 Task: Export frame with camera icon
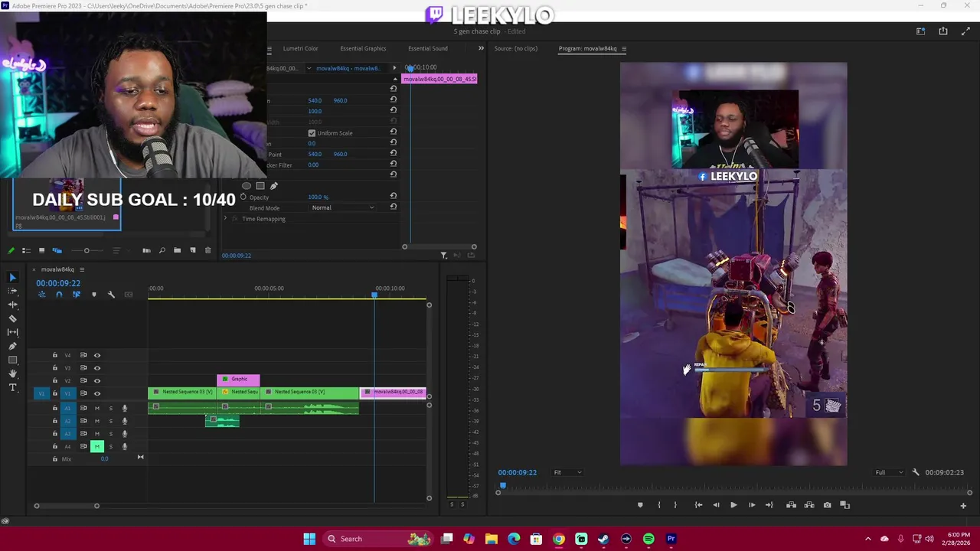coord(827,505)
